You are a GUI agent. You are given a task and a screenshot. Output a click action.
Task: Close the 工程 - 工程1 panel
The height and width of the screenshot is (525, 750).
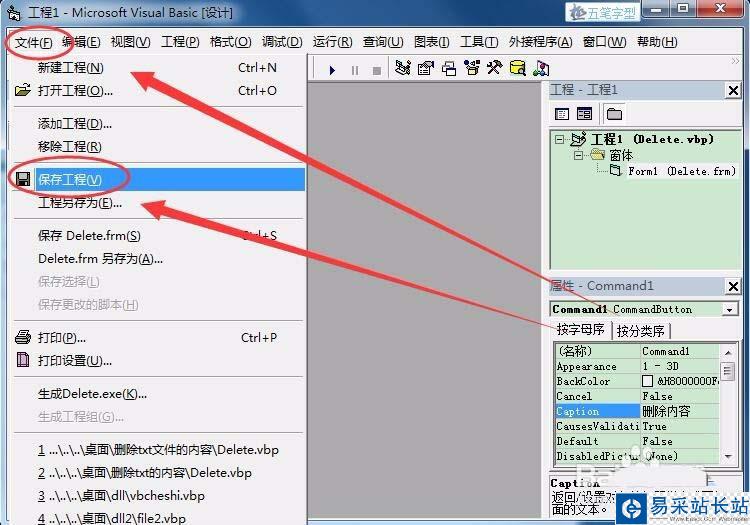(733, 90)
